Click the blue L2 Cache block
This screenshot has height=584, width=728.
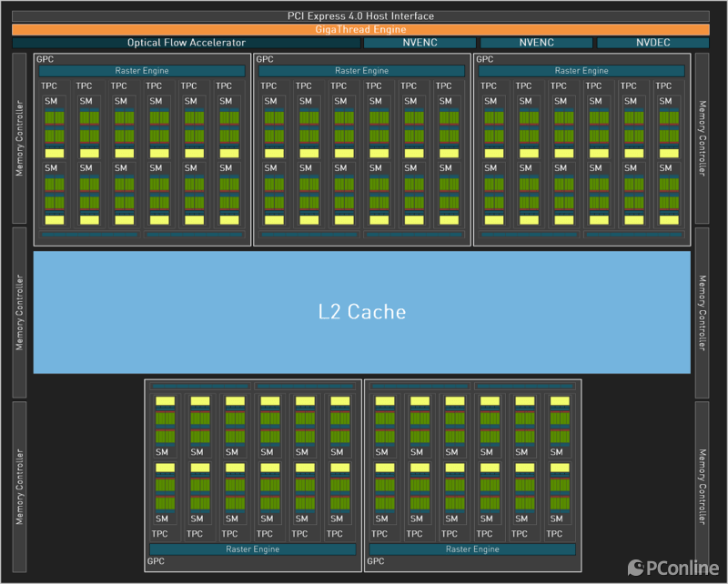pos(361,312)
